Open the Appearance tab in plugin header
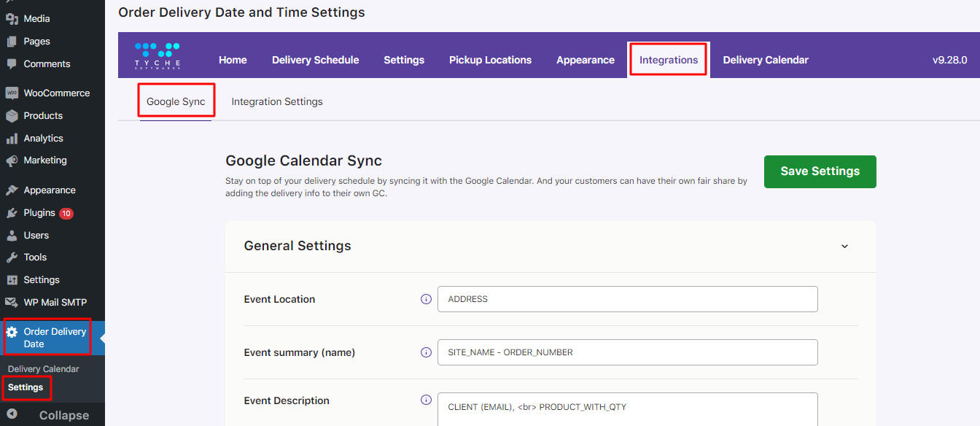Screen dimensions: 980x426 point(586,60)
